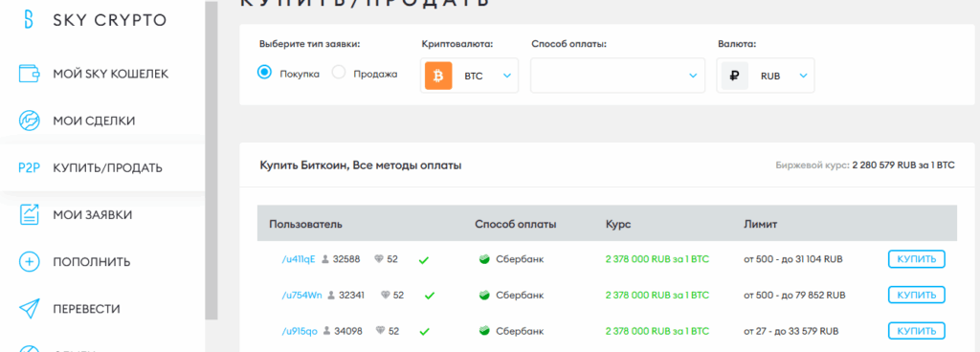The height and width of the screenshot is (352, 980).
Task: Click Sberbank icon in /u411qE row
Action: click(483, 259)
